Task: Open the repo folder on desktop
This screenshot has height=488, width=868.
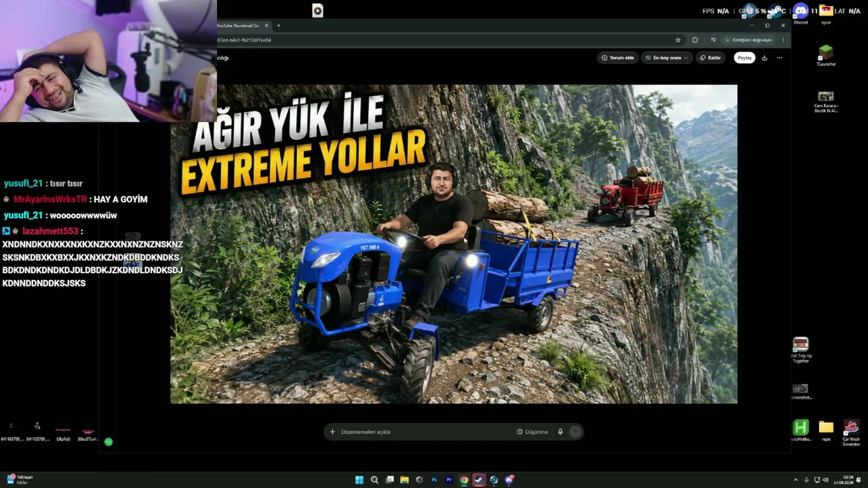Action: pos(826,430)
